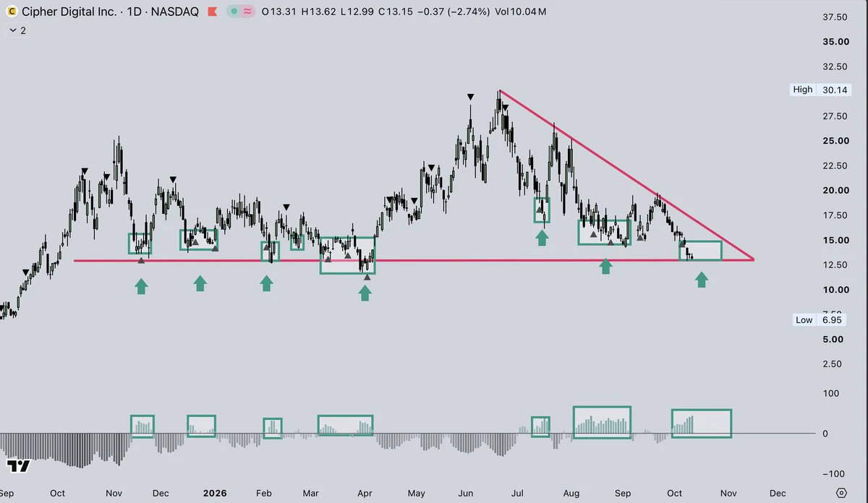The width and height of the screenshot is (868, 503).
Task: Click the red flag icon beside NASDAQ
Action: click(212, 12)
